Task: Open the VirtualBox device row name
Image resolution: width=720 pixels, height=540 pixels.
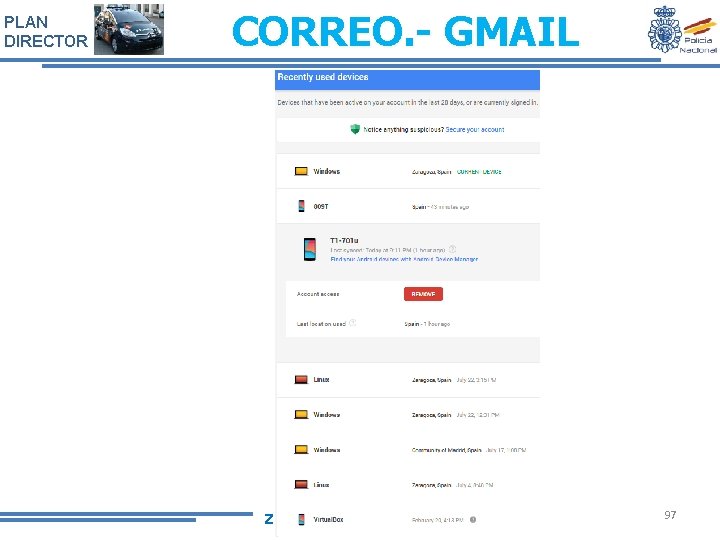Action: point(328,520)
